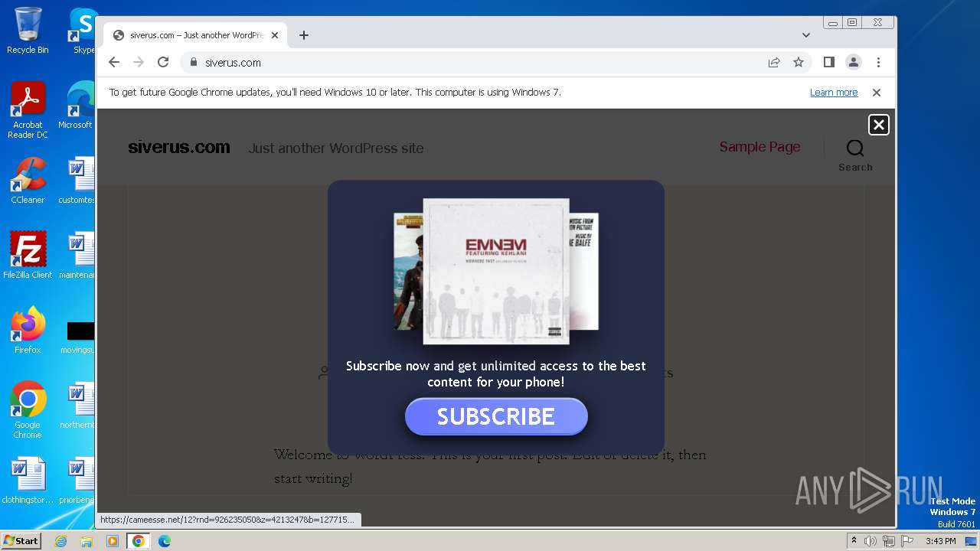Open Windows Media Player taskbar icon

click(x=113, y=541)
